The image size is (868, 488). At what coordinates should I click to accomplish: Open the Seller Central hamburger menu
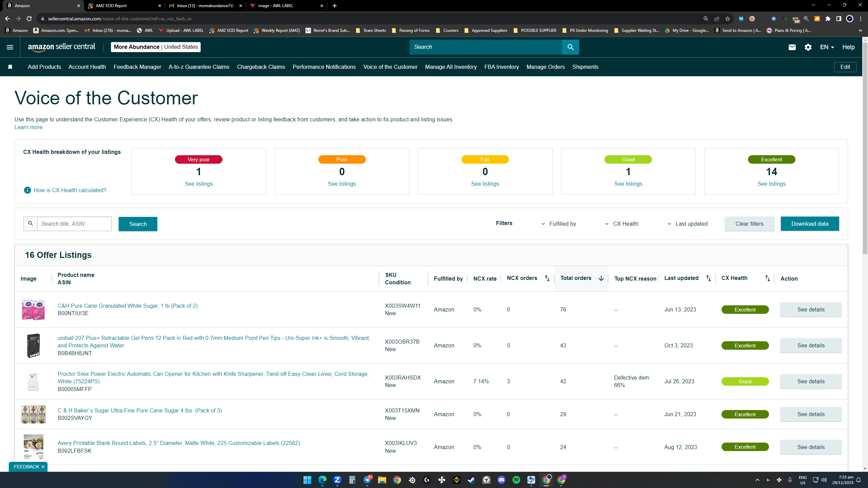10,47
